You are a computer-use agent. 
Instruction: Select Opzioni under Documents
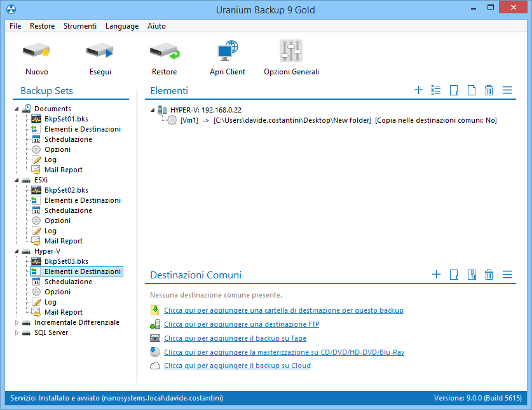click(57, 149)
